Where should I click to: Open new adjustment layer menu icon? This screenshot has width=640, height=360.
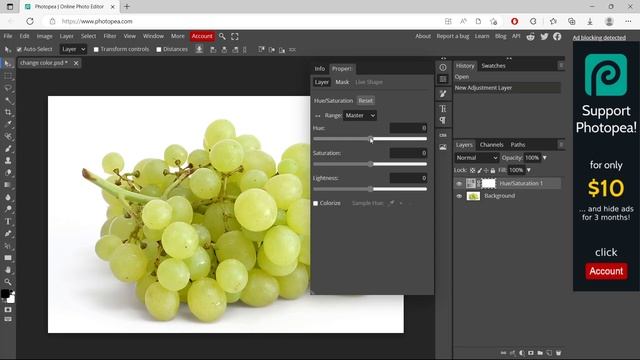(522, 353)
